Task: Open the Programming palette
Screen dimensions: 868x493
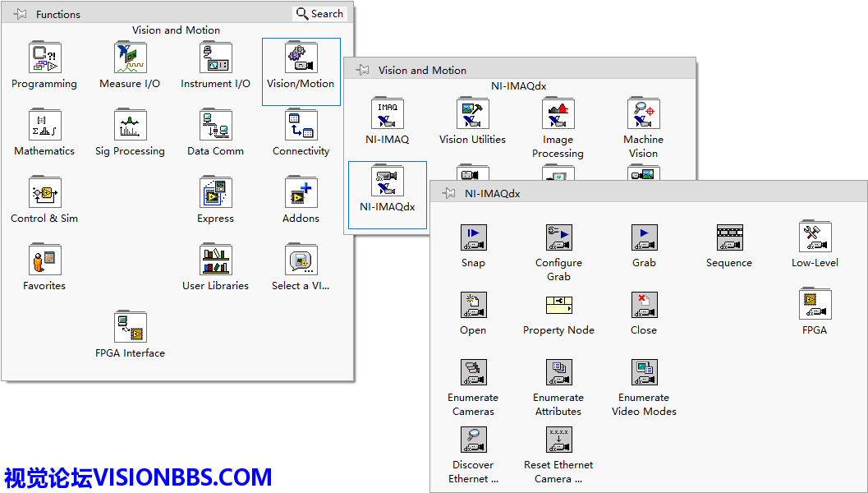Action: coord(44,57)
